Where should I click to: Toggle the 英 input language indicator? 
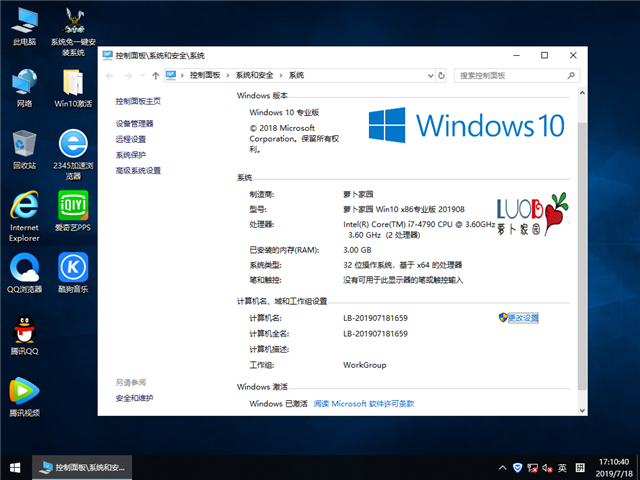click(x=563, y=467)
